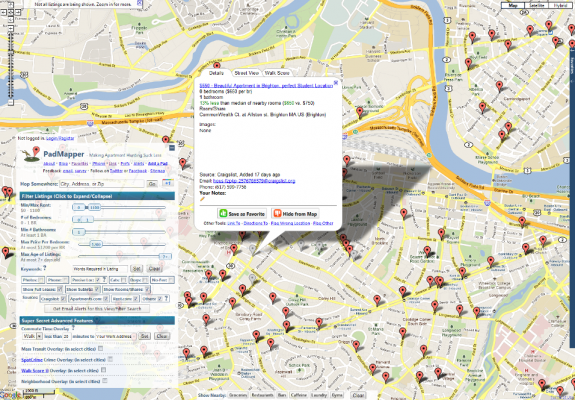This screenshot has width=575, height=400.
Task: Focus the Keywords input field
Action: point(100,269)
